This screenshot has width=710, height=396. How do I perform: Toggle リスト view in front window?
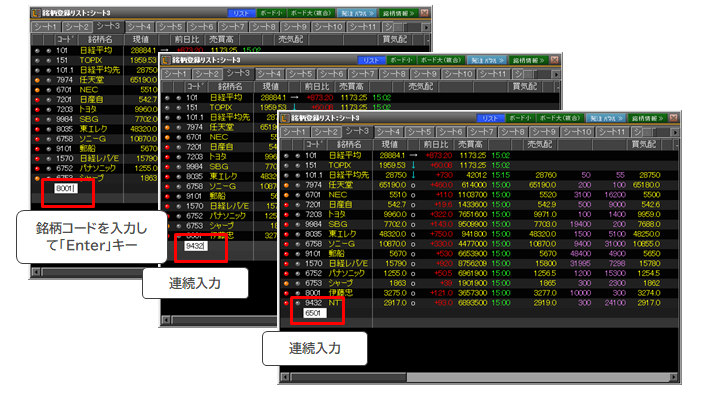point(489,118)
